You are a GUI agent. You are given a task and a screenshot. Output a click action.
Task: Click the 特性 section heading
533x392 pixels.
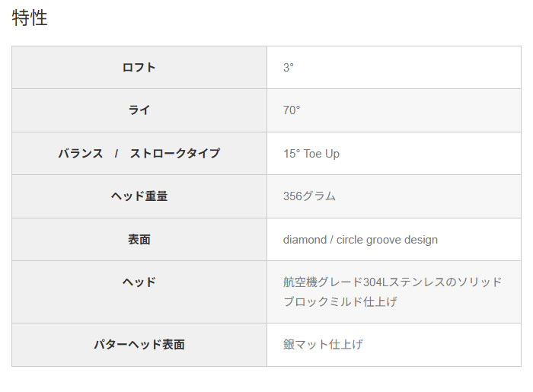pos(30,18)
